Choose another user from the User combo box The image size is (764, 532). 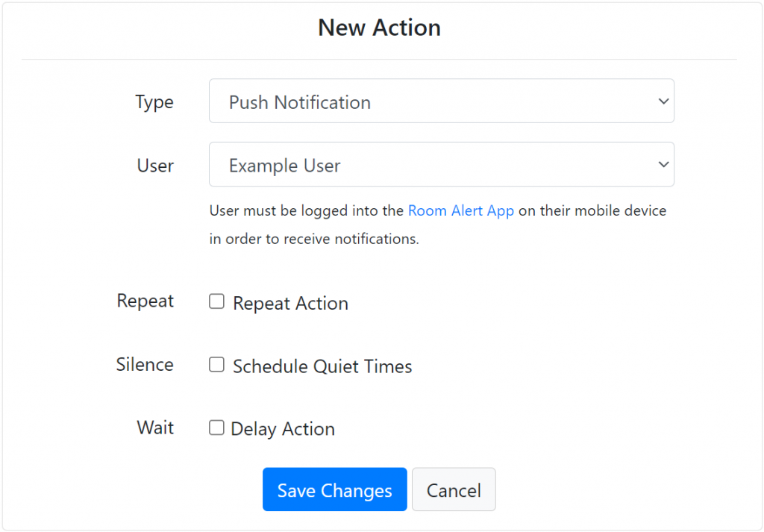tap(440, 164)
